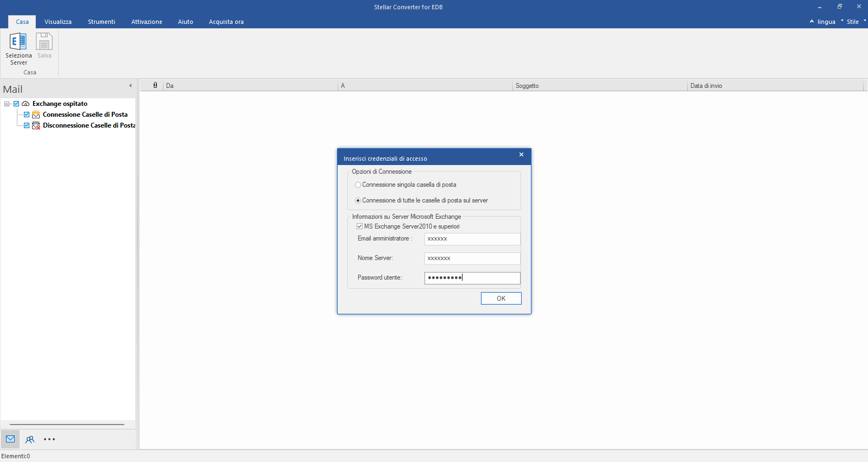Toggle MS Exchange Server2010 e superiori checkbox

[359, 226]
